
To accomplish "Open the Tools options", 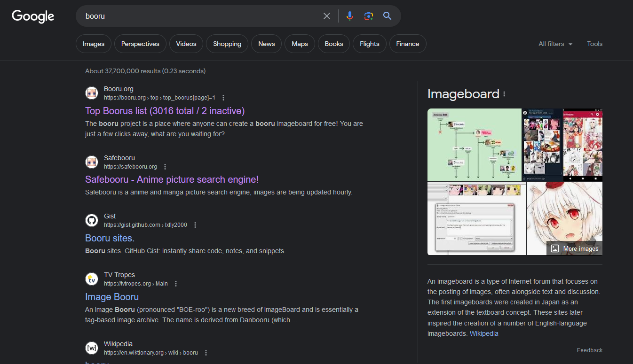I will click(x=594, y=44).
